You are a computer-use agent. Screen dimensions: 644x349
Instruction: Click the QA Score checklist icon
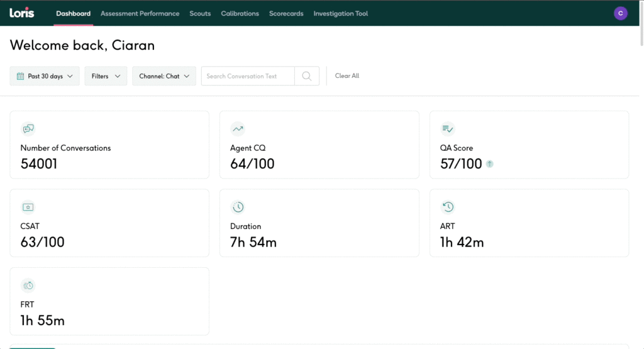click(x=448, y=129)
